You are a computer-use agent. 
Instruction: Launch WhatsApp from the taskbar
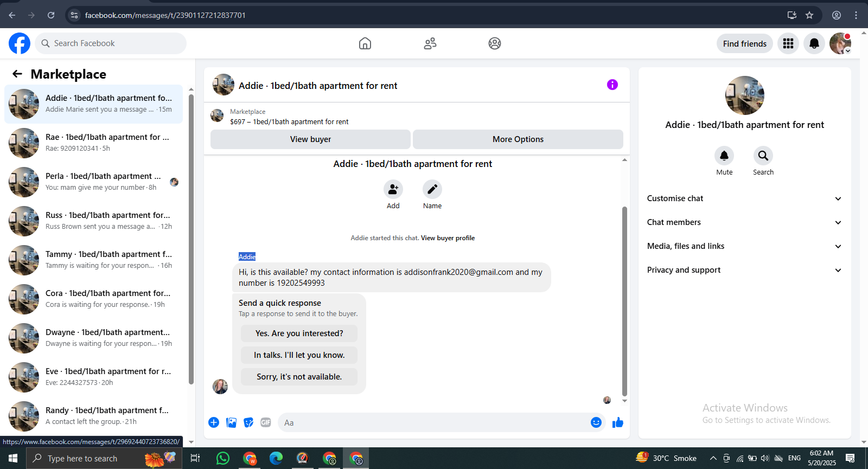[222, 458]
